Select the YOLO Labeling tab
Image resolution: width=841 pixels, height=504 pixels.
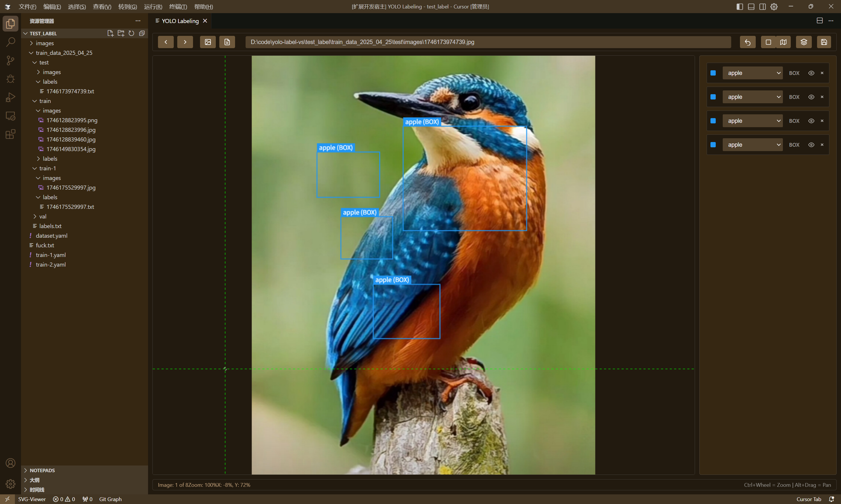click(180, 21)
